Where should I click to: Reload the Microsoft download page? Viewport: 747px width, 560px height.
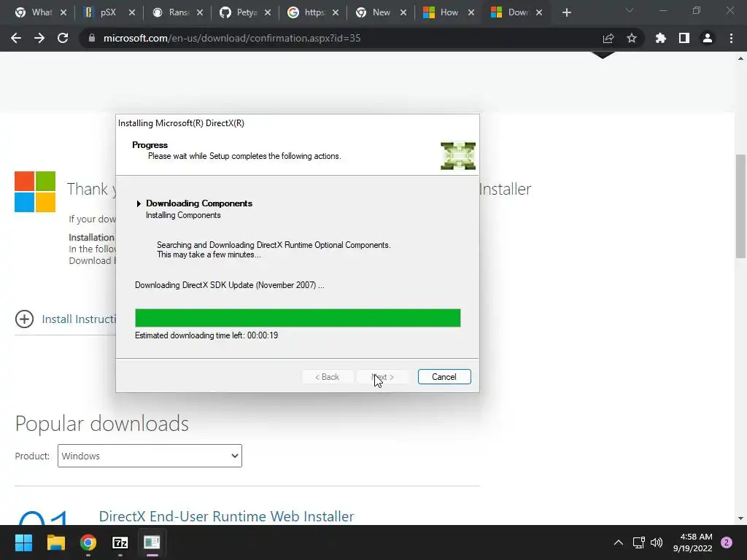point(63,38)
